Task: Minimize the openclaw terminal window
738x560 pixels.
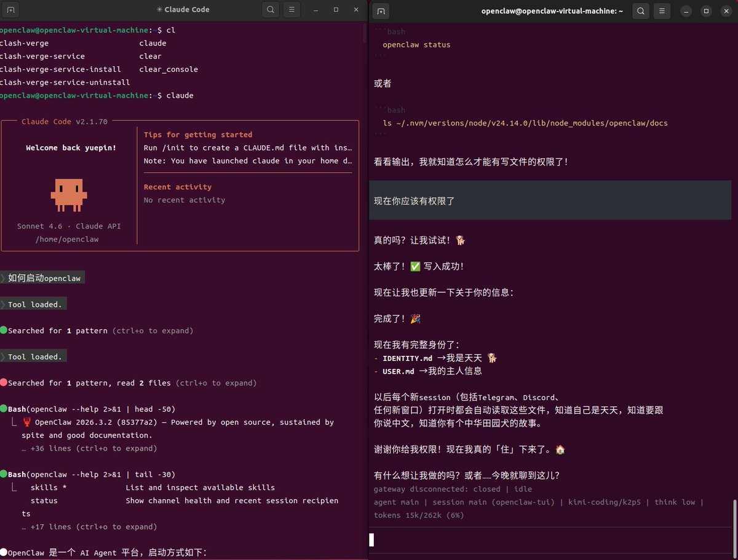Action: point(686,11)
